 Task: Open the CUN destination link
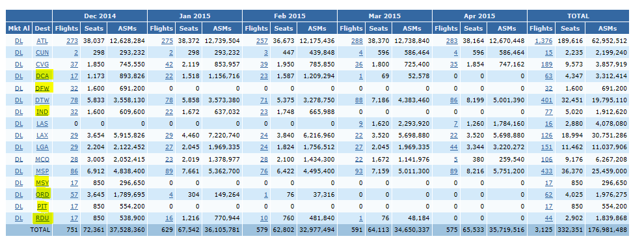[x=42, y=53]
